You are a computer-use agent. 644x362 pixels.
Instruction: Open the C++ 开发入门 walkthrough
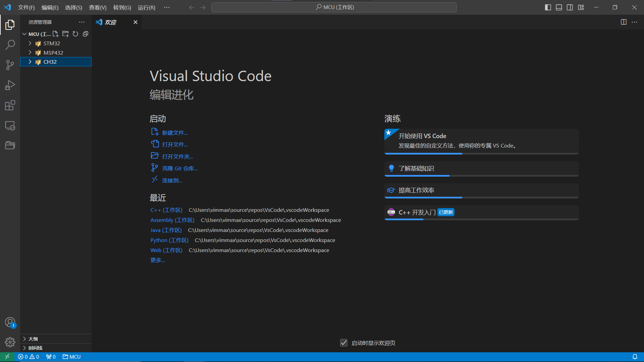pos(481,213)
